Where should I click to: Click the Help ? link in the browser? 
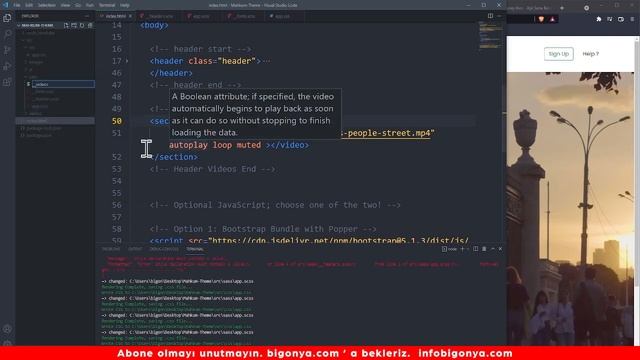click(x=591, y=54)
